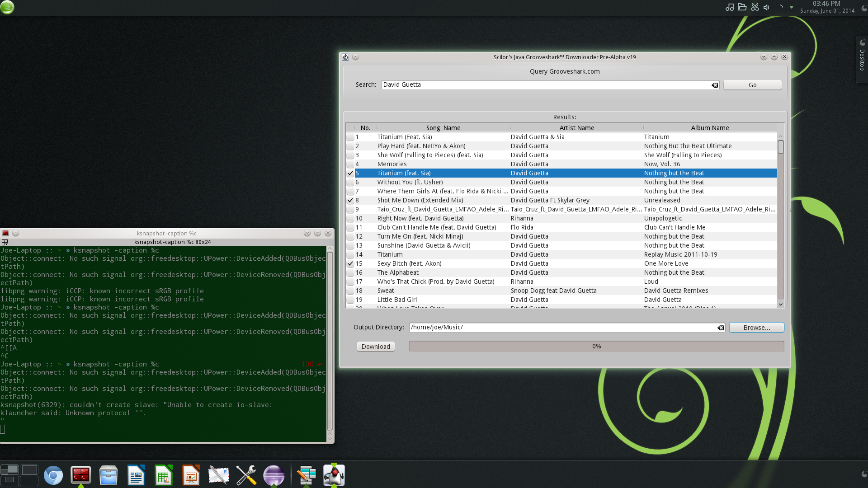The image size is (868, 488).
Task: Click the Go search button
Action: pos(752,85)
